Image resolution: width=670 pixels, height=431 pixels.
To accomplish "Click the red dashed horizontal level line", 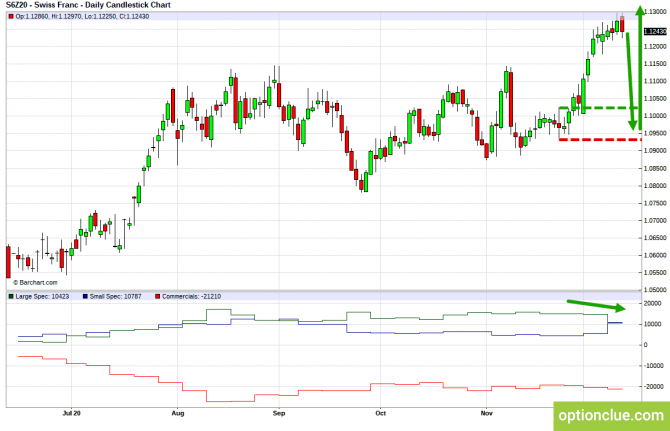I will point(598,139).
